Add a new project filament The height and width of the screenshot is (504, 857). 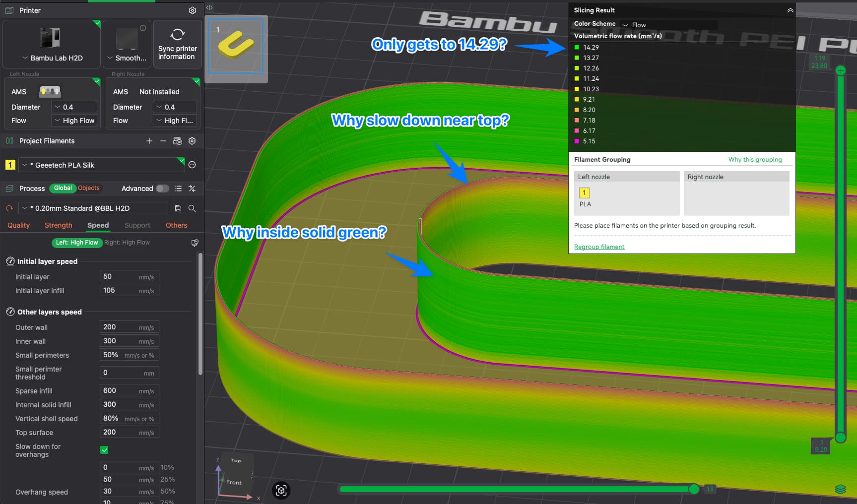click(x=149, y=141)
